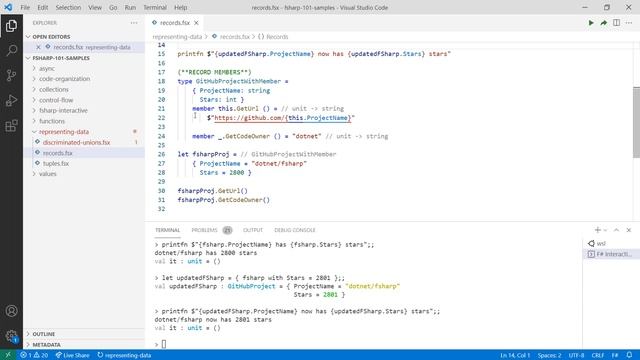640x360 pixels.
Task: Close the terminal panel
Action: [x=629, y=230]
